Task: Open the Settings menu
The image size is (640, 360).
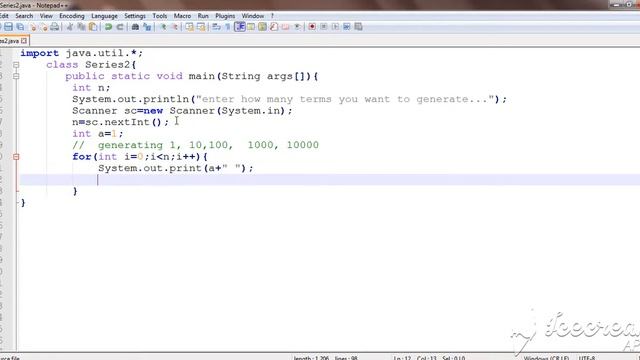Action: (x=135, y=16)
